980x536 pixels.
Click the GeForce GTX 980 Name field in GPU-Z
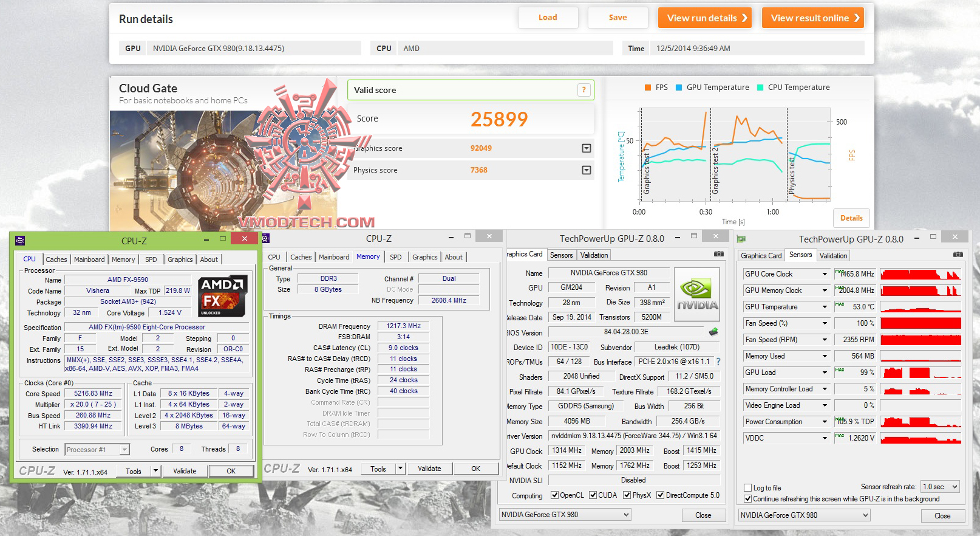(x=608, y=273)
